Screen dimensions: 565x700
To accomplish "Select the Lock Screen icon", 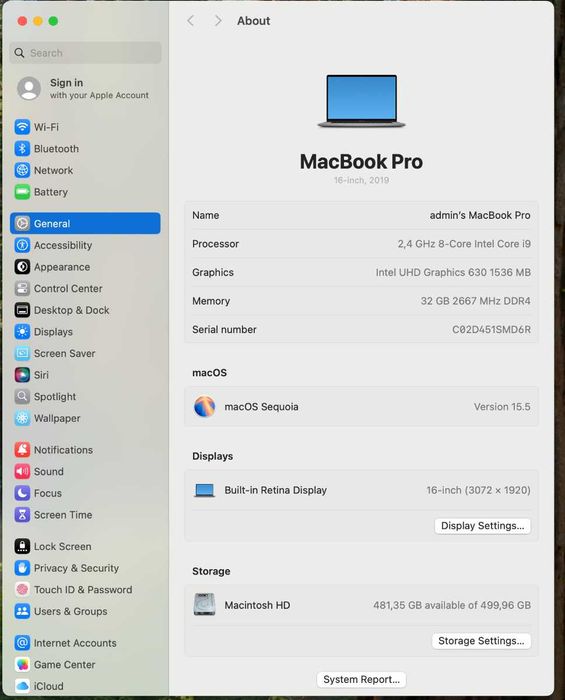I will point(22,546).
